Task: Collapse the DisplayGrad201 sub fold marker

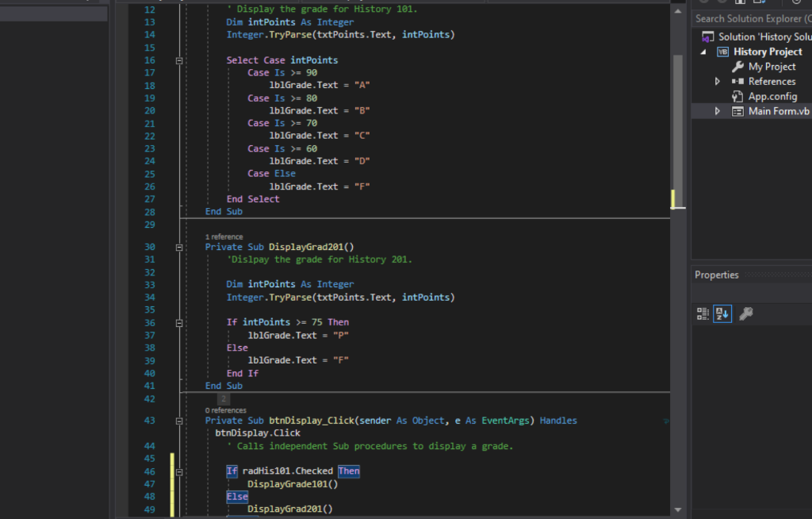Action: [179, 247]
